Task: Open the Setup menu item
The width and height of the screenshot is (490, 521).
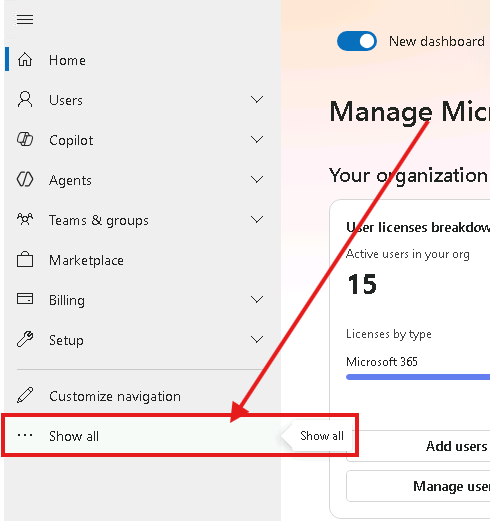Action: pyautogui.click(x=143, y=340)
